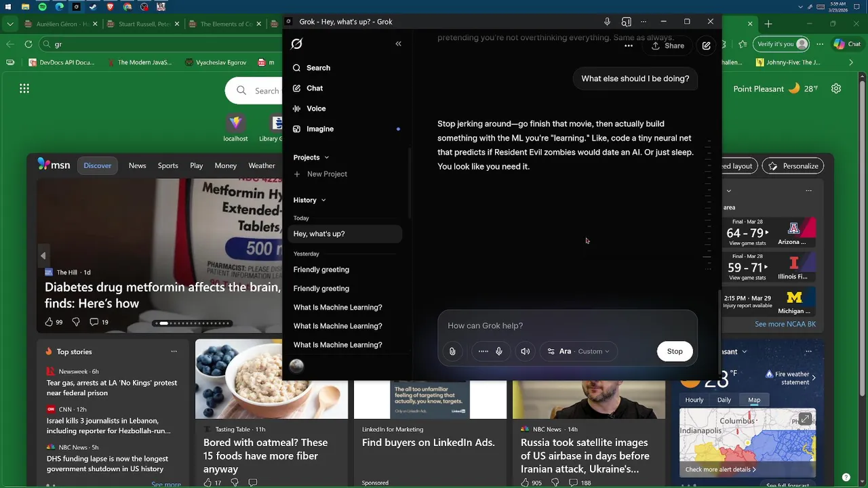Click the user profile avatar in Grok sidebar
The image size is (868, 488).
click(296, 366)
